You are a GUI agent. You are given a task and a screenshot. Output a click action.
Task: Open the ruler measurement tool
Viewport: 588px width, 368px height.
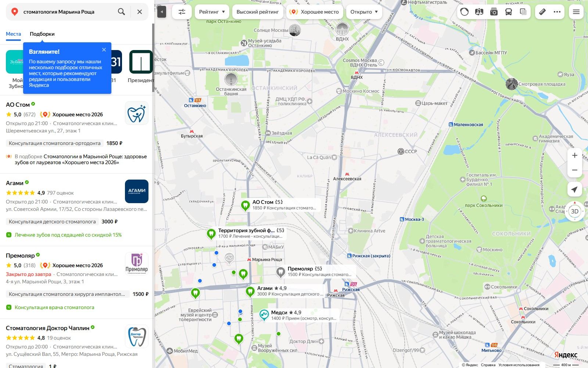click(x=542, y=12)
